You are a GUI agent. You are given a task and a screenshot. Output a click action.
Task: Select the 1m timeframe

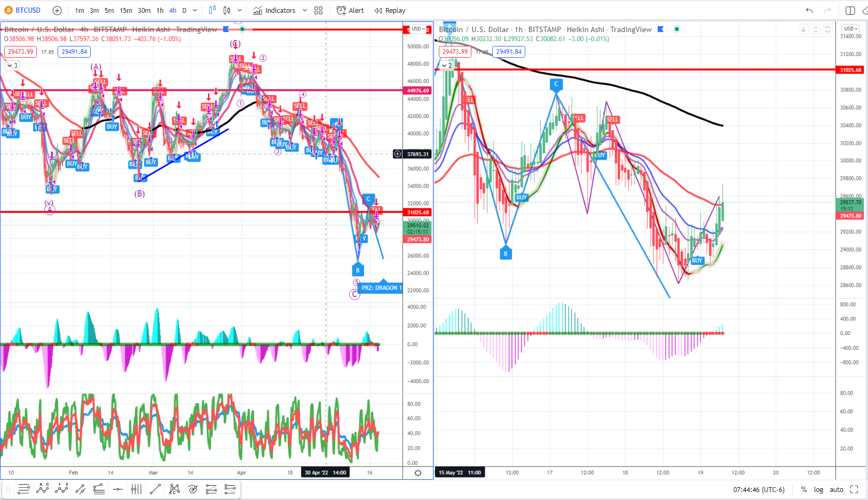[80, 10]
